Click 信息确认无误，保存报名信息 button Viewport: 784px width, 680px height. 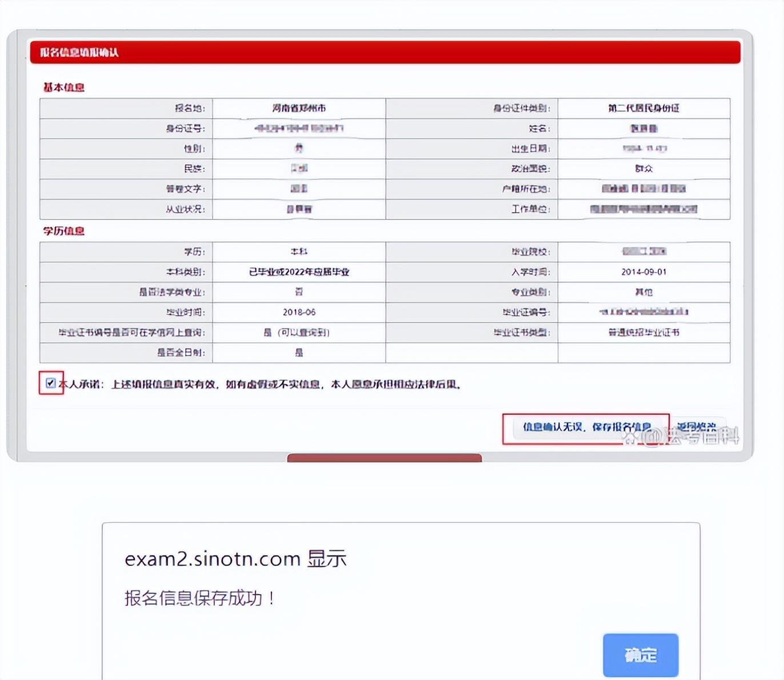coord(587,427)
